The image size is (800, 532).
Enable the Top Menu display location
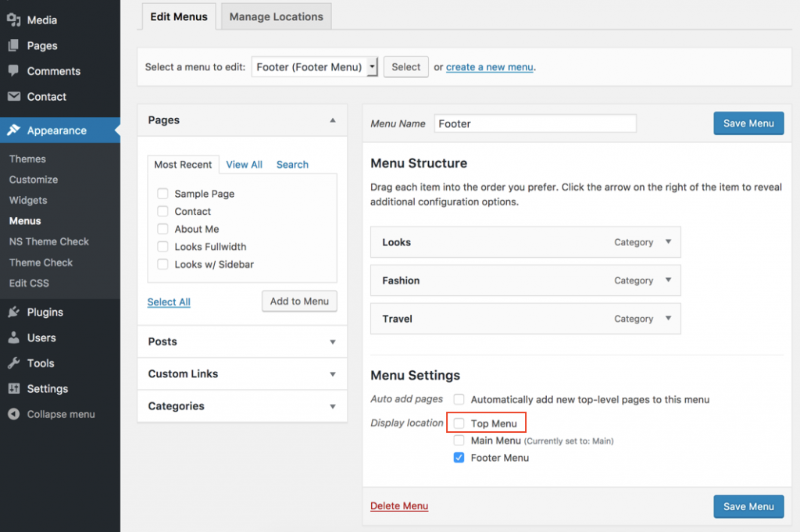(459, 422)
